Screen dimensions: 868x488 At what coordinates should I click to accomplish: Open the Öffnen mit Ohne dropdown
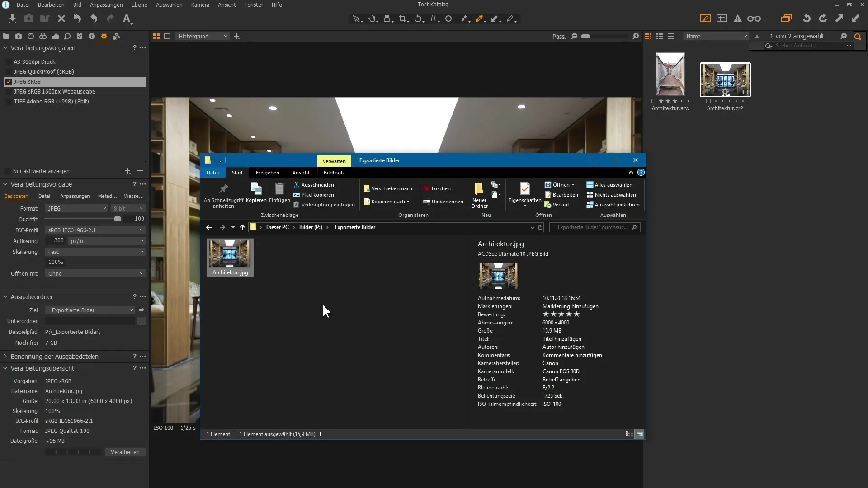coord(95,273)
